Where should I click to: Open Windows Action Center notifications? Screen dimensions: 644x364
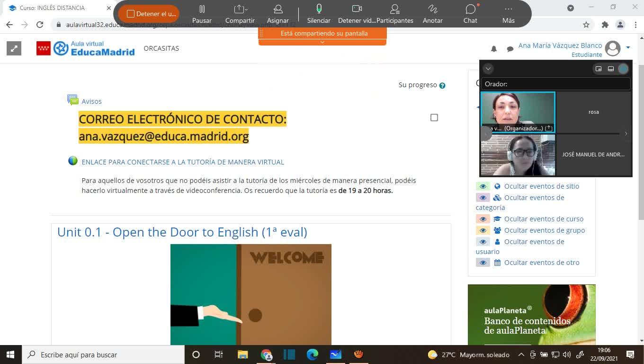tap(630, 355)
